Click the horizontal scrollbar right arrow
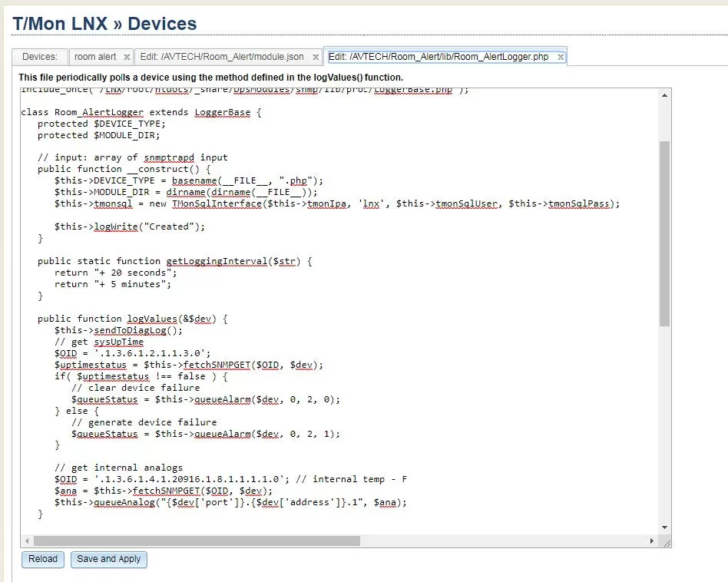This screenshot has height=582, width=728. tap(652, 541)
